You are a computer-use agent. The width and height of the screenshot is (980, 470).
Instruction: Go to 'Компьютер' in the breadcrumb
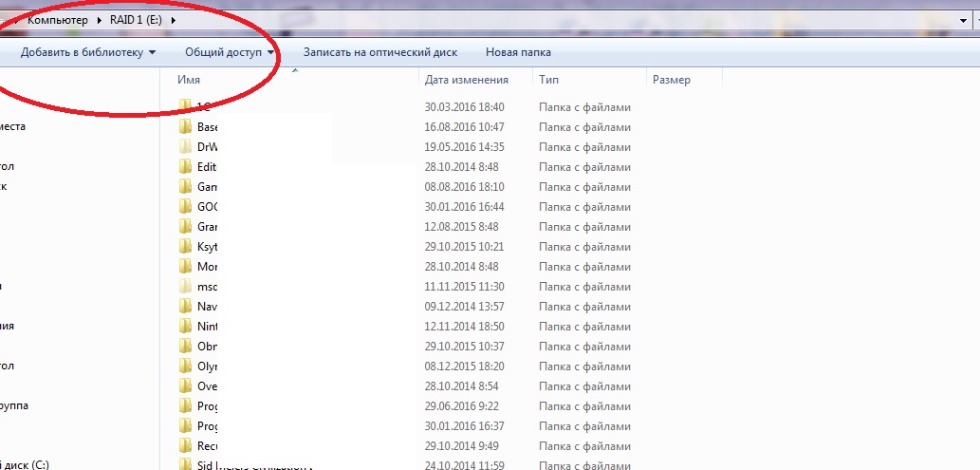tap(58, 20)
